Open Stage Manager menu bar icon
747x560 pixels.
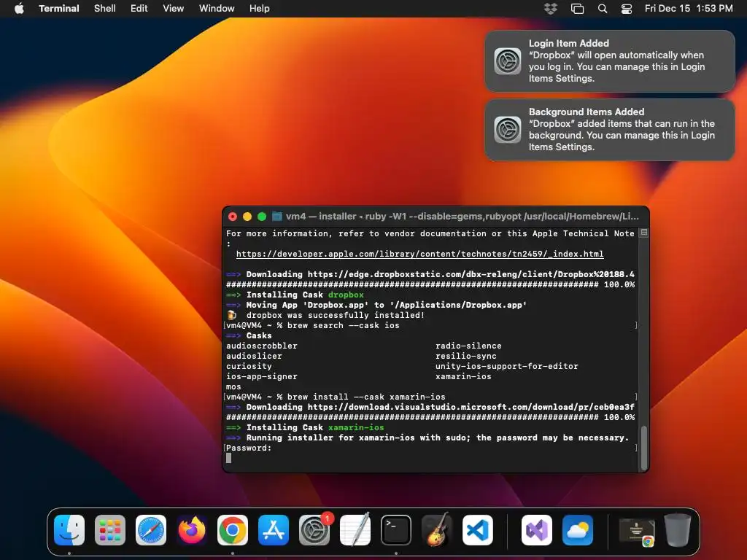coord(578,8)
